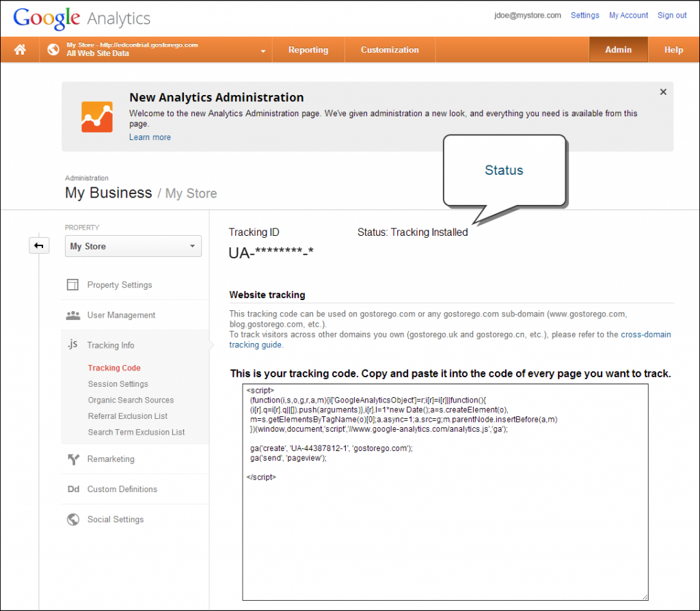Click the jdoe@mystore.com account email
The width and height of the screenshot is (700, 611).
[528, 15]
